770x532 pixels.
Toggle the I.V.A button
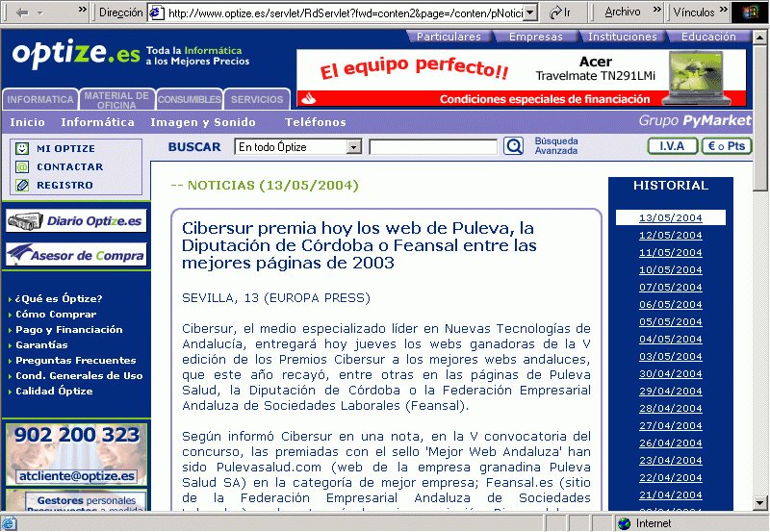tap(672, 146)
